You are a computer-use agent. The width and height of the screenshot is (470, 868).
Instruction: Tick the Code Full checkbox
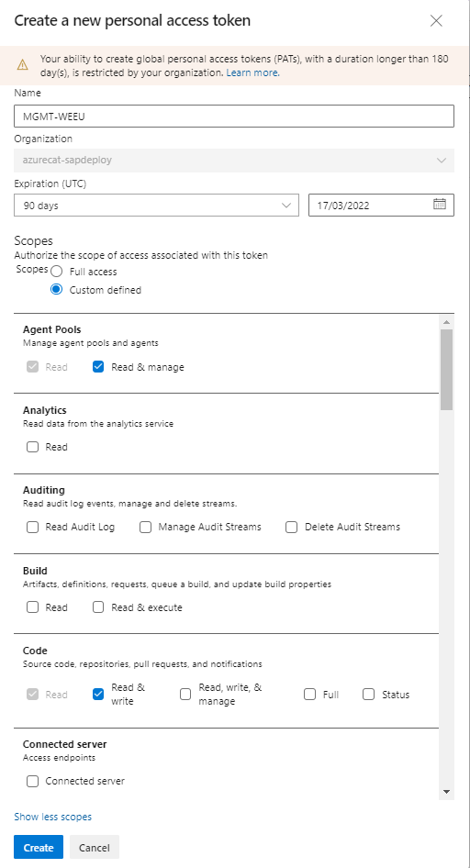(x=310, y=695)
